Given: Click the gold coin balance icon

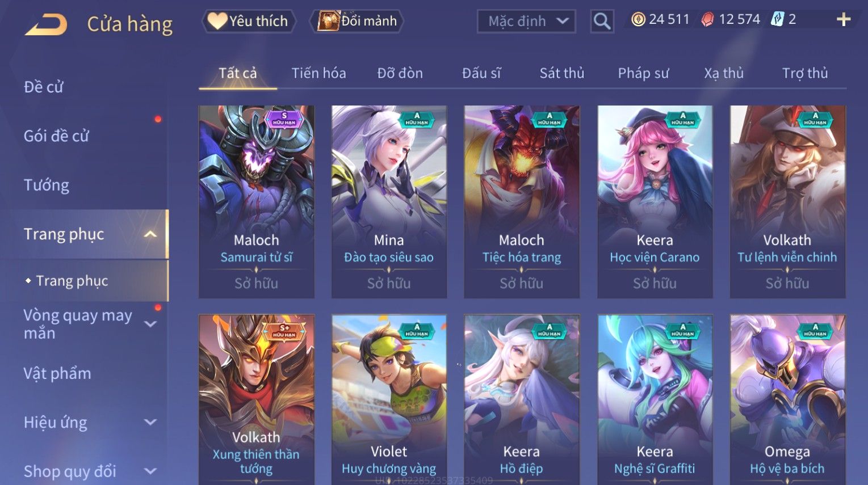Looking at the screenshot, I should coord(639,20).
